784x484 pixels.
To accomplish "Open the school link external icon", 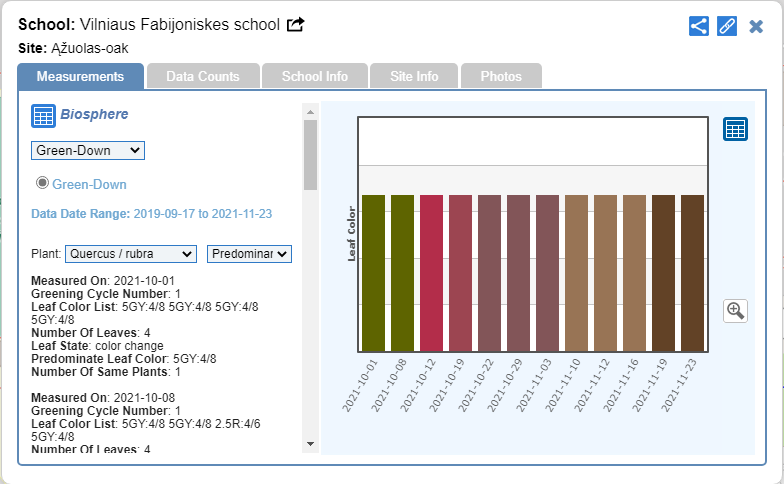I will tap(295, 25).
